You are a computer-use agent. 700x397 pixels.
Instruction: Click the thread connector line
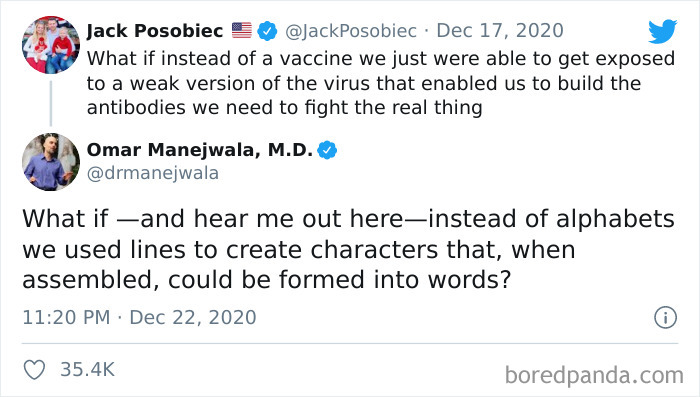coord(50,104)
